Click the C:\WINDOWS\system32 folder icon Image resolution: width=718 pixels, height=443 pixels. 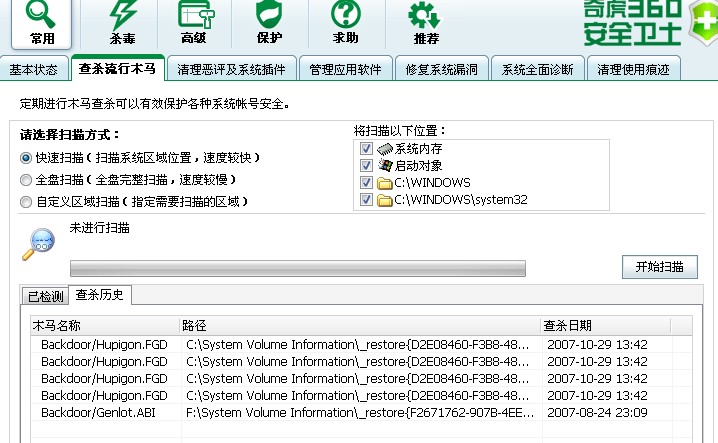pos(385,200)
